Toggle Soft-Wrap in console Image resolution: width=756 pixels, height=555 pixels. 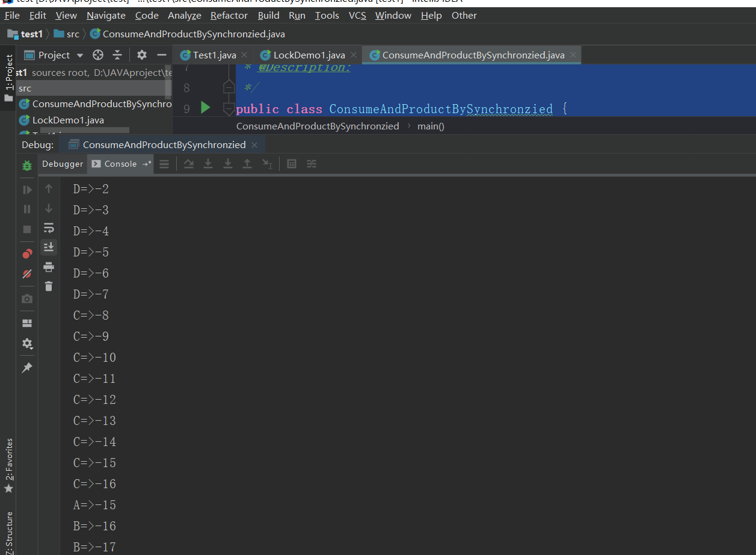49,228
